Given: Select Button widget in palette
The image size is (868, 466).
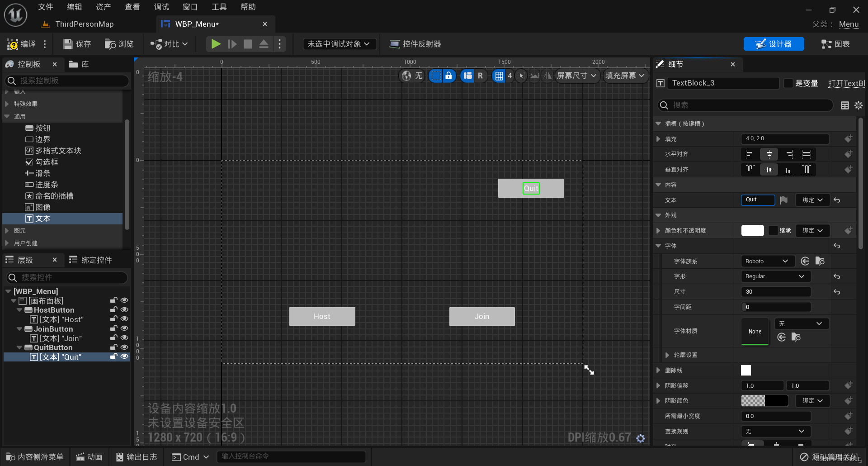Looking at the screenshot, I should 38,128.
